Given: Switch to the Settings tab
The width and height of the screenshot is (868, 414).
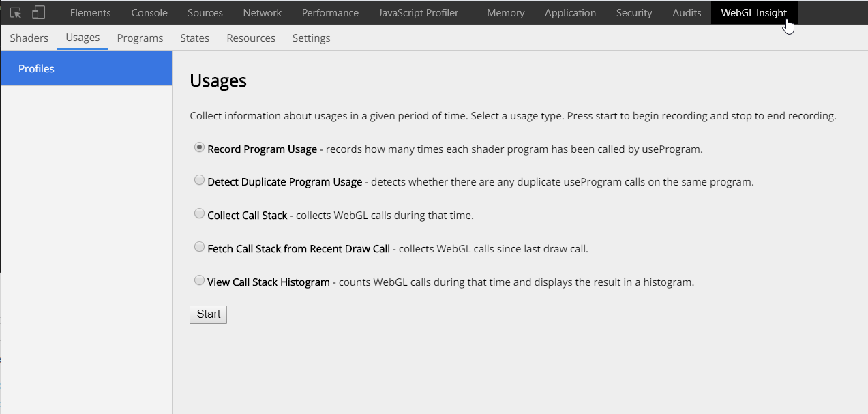Looking at the screenshot, I should click(x=311, y=38).
